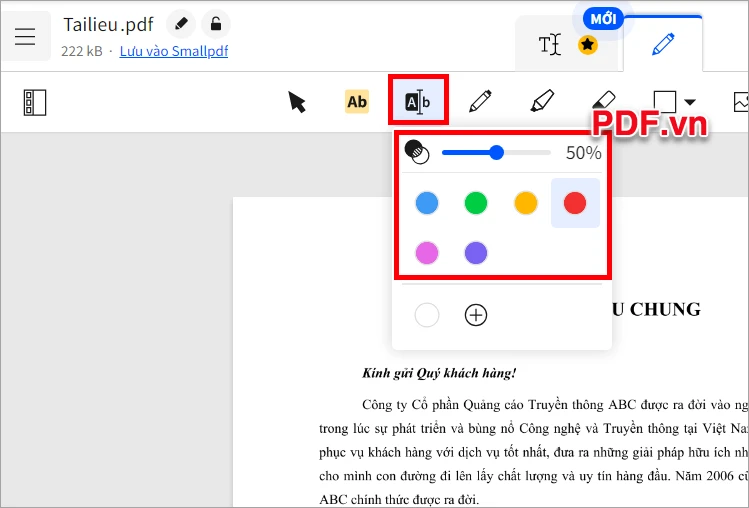
Task: Toggle the page thumbnails sidebar
Action: [35, 102]
